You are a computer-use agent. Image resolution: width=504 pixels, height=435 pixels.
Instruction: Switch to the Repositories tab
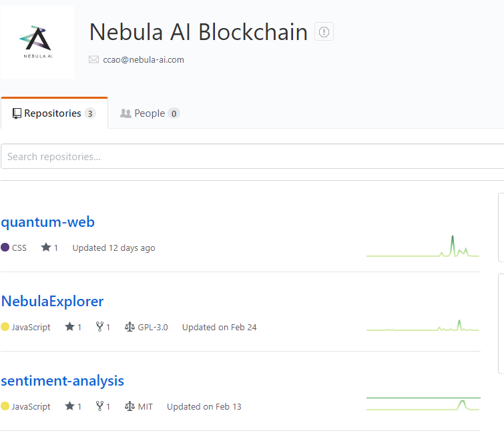pyautogui.click(x=53, y=113)
